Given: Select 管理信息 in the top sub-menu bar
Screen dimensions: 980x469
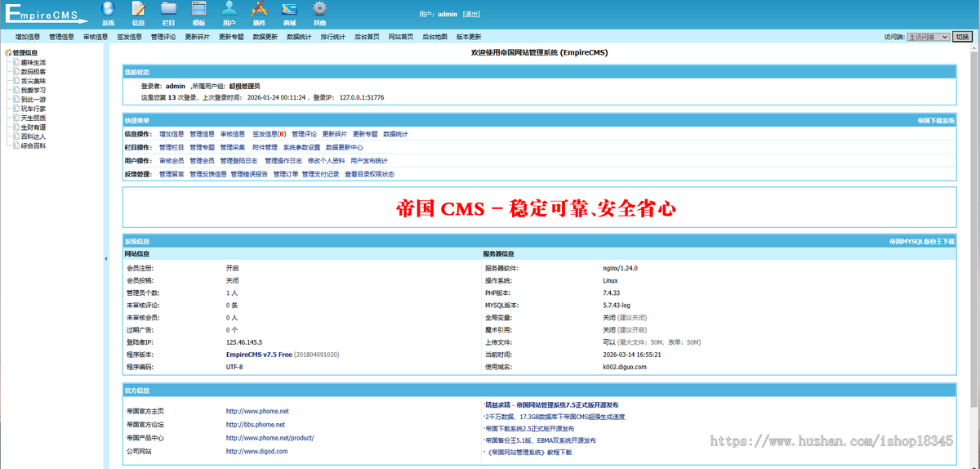Looking at the screenshot, I should pyautogui.click(x=61, y=37).
